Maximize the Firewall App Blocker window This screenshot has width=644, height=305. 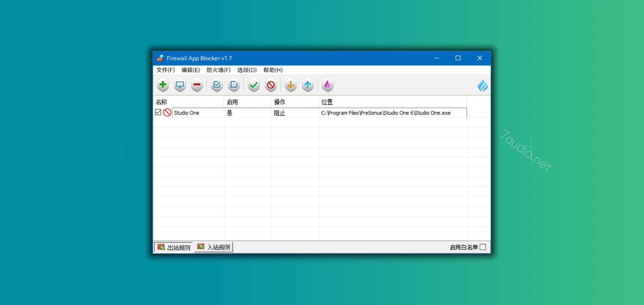[458, 58]
